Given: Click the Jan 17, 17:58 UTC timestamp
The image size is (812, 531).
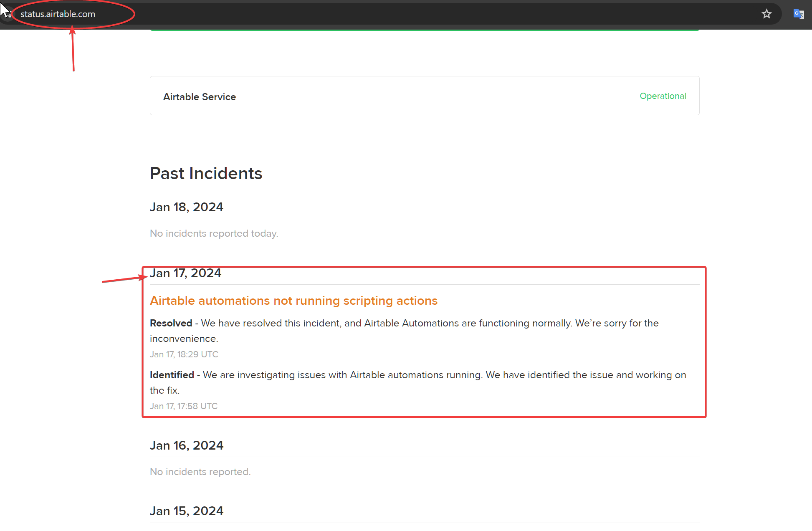Looking at the screenshot, I should [184, 406].
